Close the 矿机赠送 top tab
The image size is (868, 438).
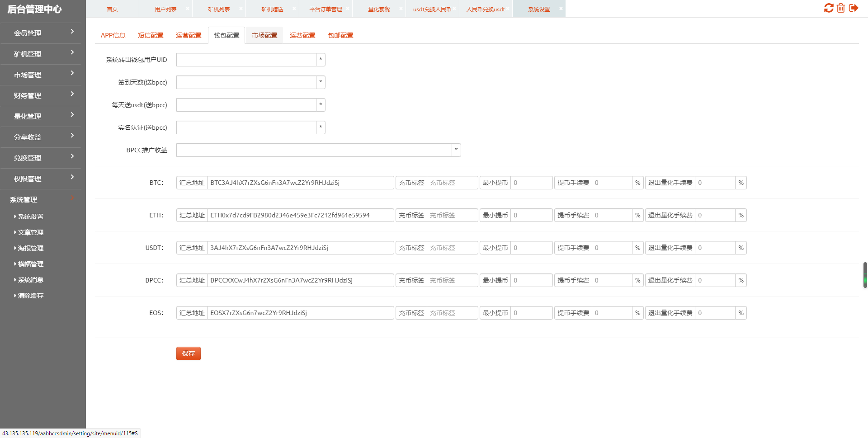tap(294, 9)
